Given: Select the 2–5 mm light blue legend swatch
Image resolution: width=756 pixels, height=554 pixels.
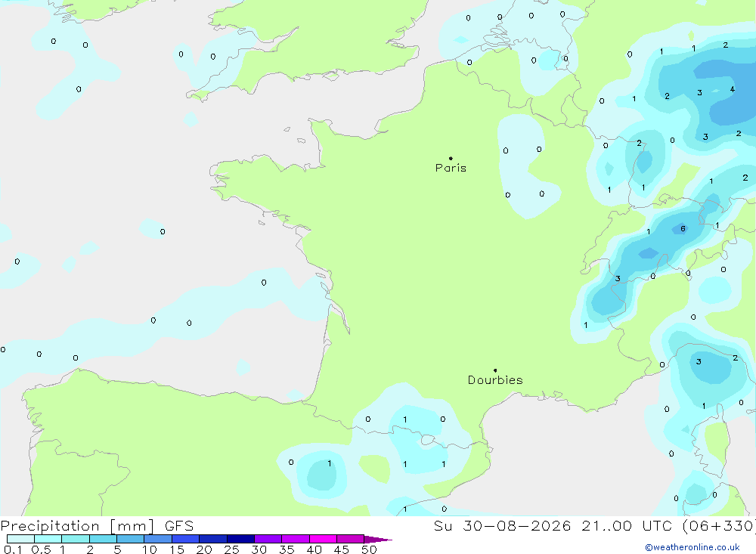Looking at the screenshot, I should click(x=103, y=539).
